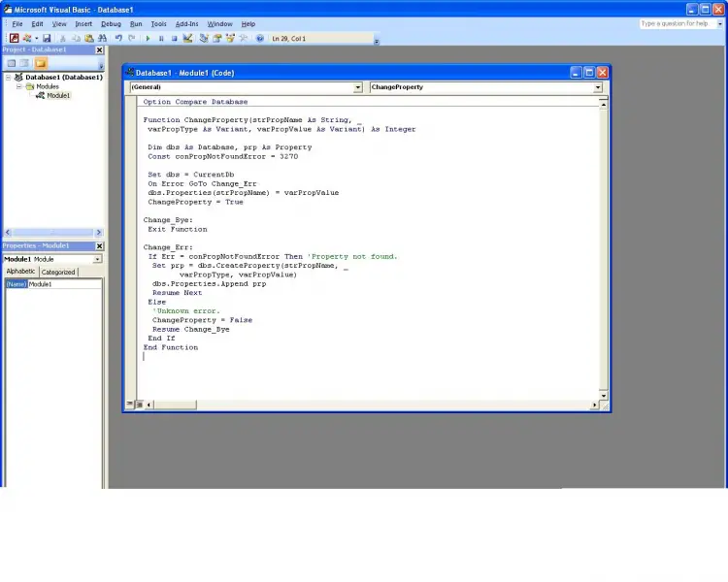Click the Toggle Folders icon in Project pane

pyautogui.click(x=41, y=63)
